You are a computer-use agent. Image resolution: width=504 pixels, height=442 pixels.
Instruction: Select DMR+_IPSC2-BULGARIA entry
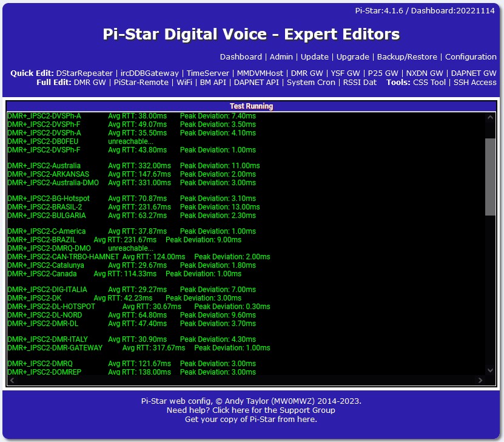(132, 215)
